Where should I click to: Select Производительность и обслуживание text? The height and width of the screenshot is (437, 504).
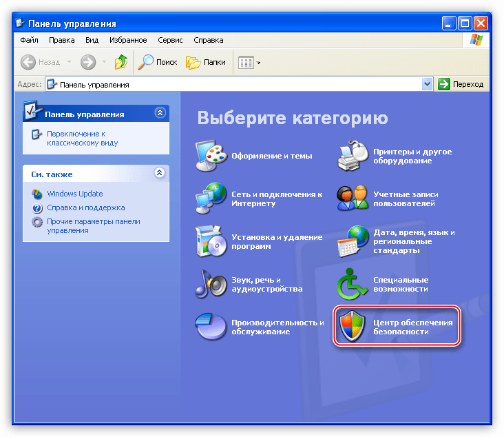[277, 327]
